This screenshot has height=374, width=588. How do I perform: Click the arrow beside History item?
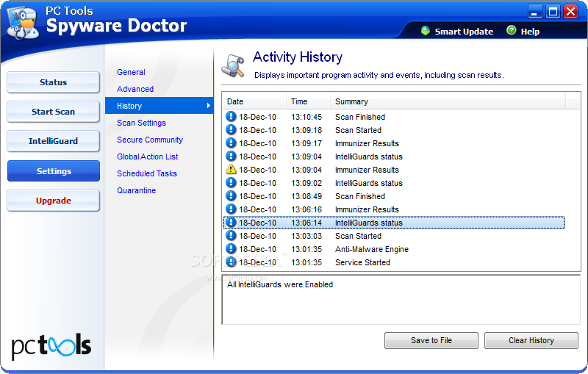coord(209,106)
